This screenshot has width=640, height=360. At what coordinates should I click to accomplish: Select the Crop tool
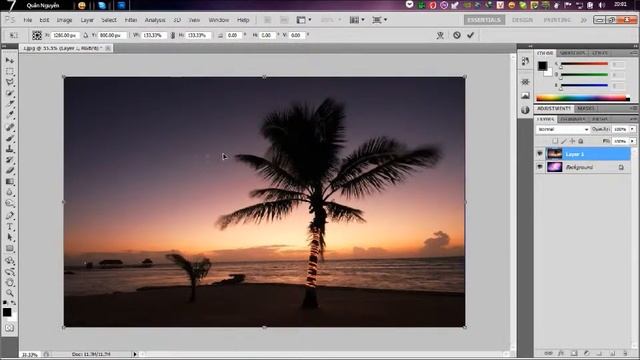pos(10,104)
